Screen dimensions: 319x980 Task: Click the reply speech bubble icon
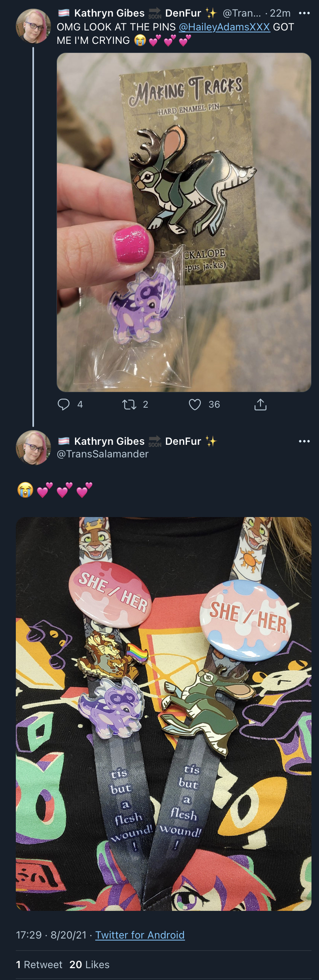pos(64,404)
